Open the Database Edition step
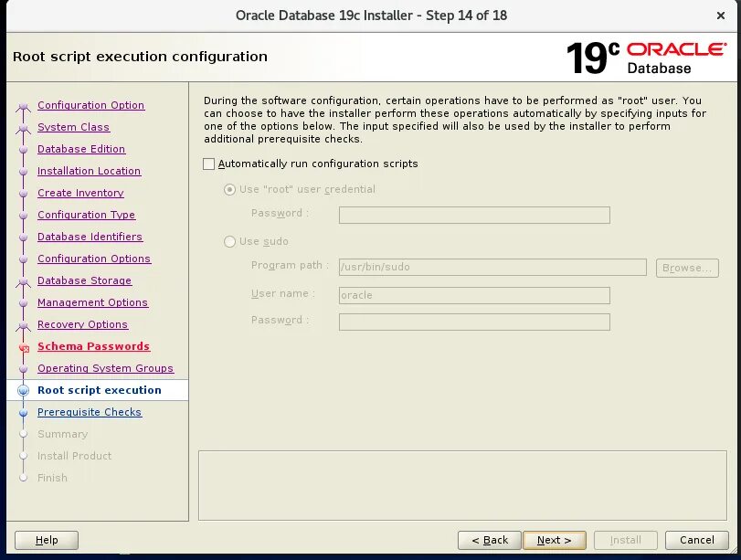The height and width of the screenshot is (560, 741). 81,149
